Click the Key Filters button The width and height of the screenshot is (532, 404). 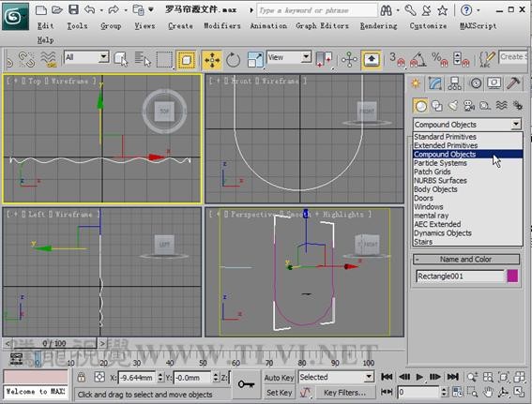point(344,393)
